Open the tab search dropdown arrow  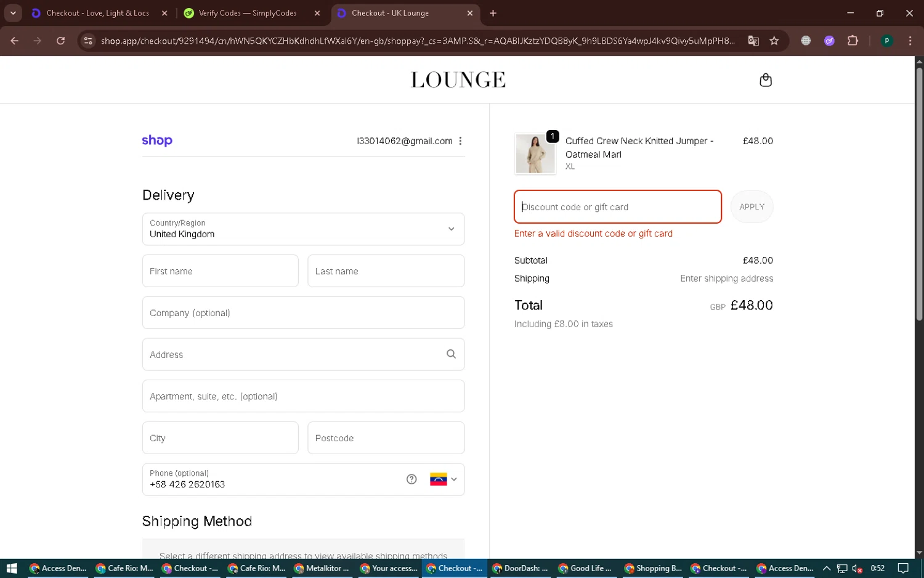pyautogui.click(x=12, y=13)
